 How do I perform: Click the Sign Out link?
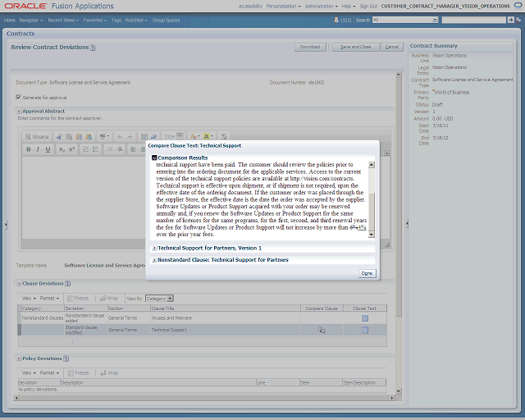click(368, 6)
